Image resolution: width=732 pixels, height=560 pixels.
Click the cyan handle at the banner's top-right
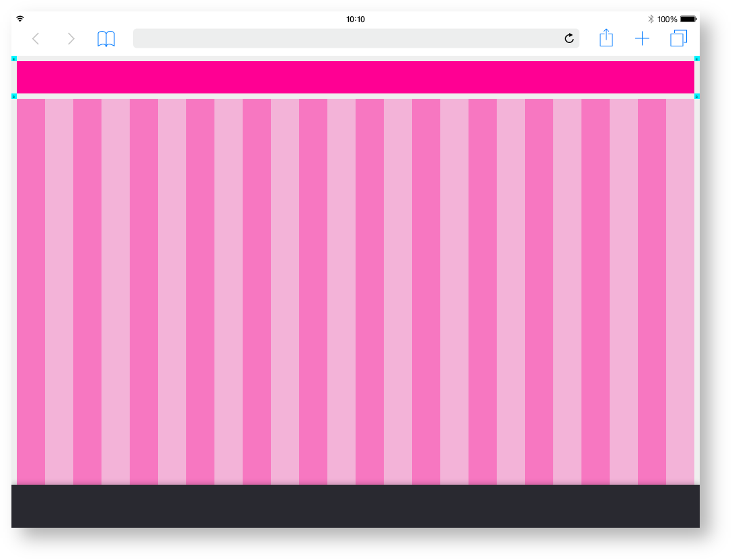[696, 59]
